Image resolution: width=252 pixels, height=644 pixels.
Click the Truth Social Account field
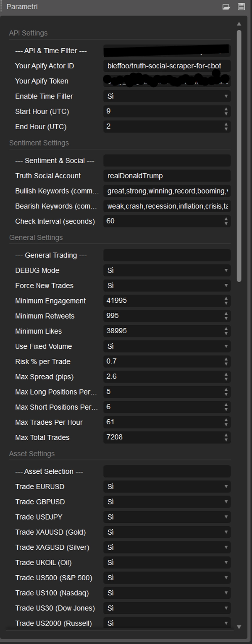point(167,176)
